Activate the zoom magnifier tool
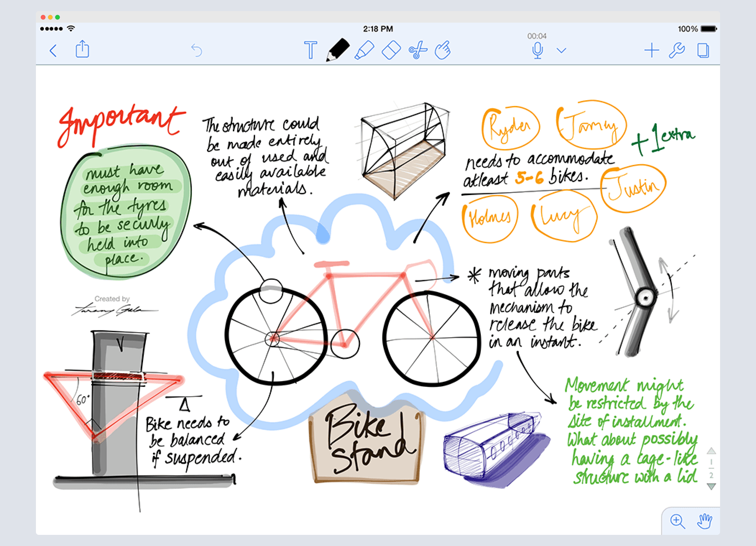The width and height of the screenshot is (756, 546). tap(677, 521)
